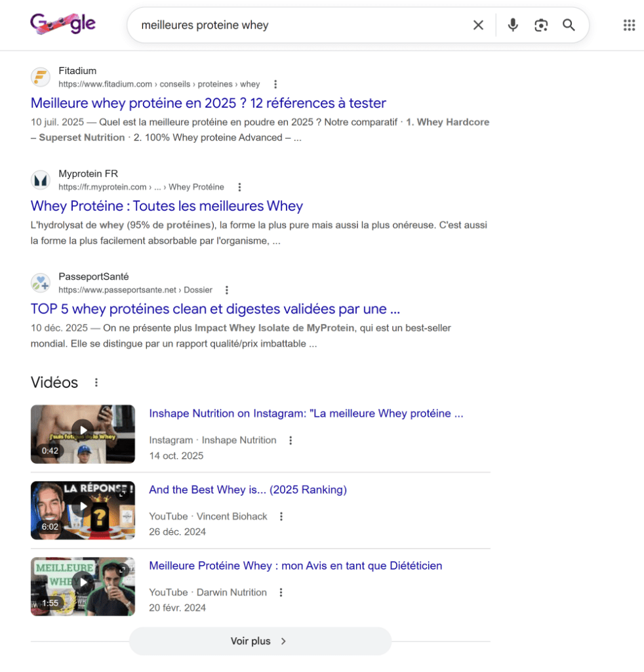644x672 pixels.
Task: Clear the search query with the X icon
Action: coord(478,25)
